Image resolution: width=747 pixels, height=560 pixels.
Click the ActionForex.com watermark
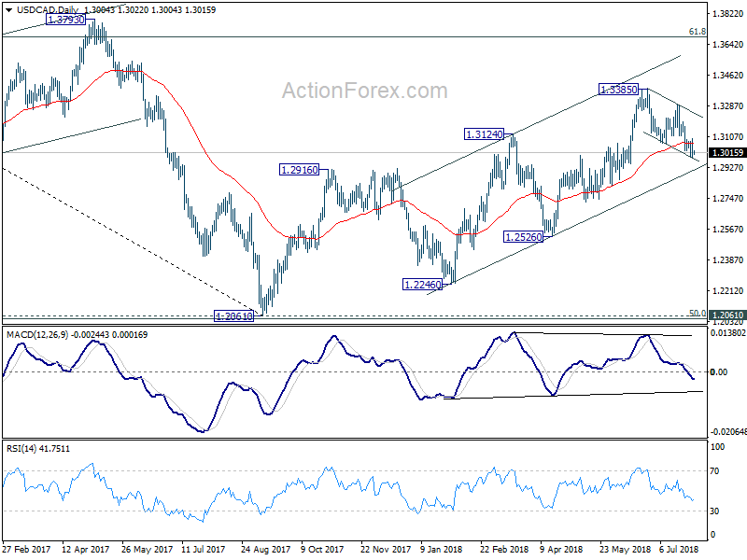pos(365,91)
